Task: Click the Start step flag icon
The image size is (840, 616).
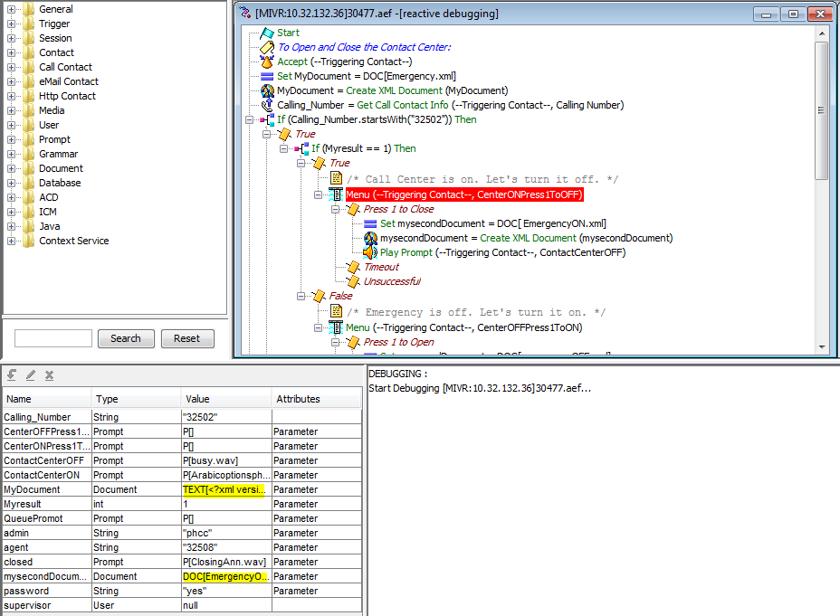Action: tap(267, 33)
